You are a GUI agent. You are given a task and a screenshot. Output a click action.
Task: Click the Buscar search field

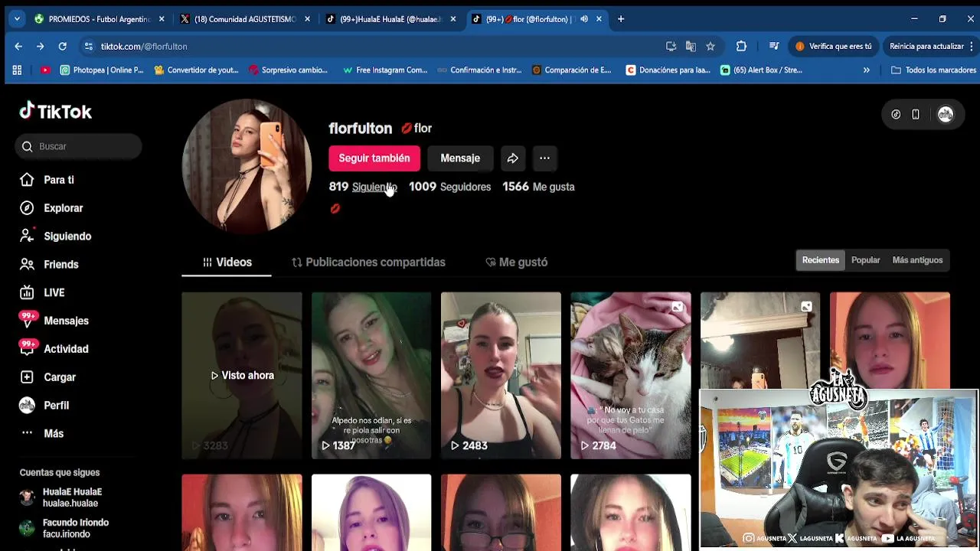[78, 146]
